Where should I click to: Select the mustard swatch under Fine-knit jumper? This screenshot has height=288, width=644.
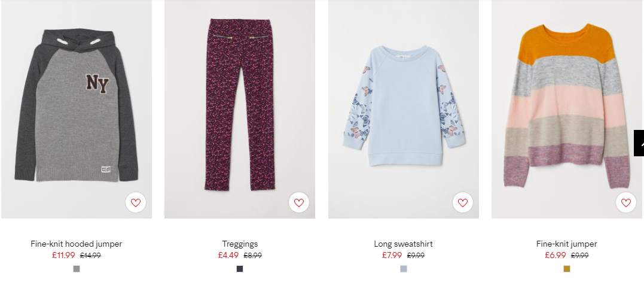567,269
